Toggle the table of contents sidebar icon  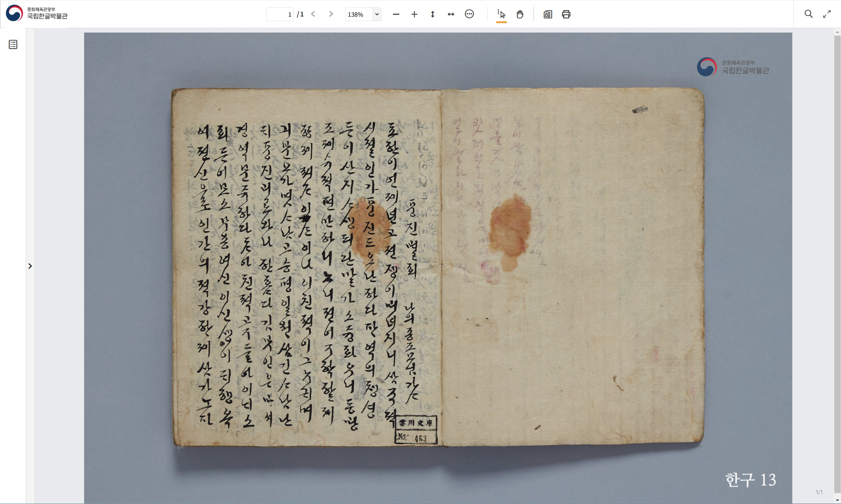point(13,44)
